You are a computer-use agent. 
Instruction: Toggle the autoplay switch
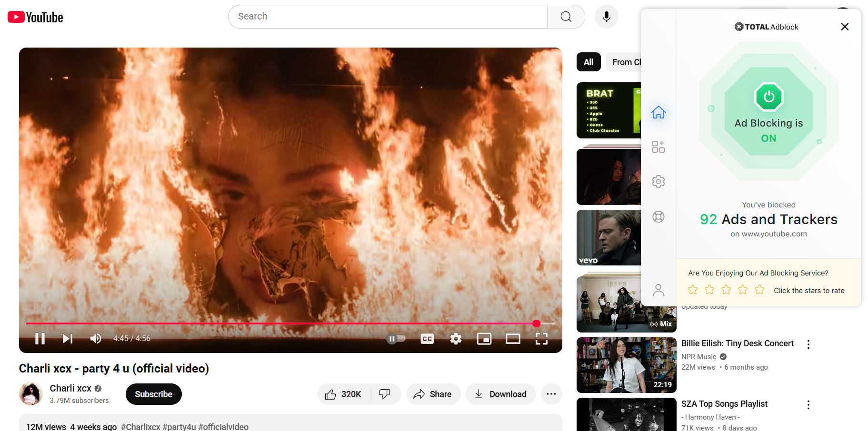pyautogui.click(x=396, y=338)
